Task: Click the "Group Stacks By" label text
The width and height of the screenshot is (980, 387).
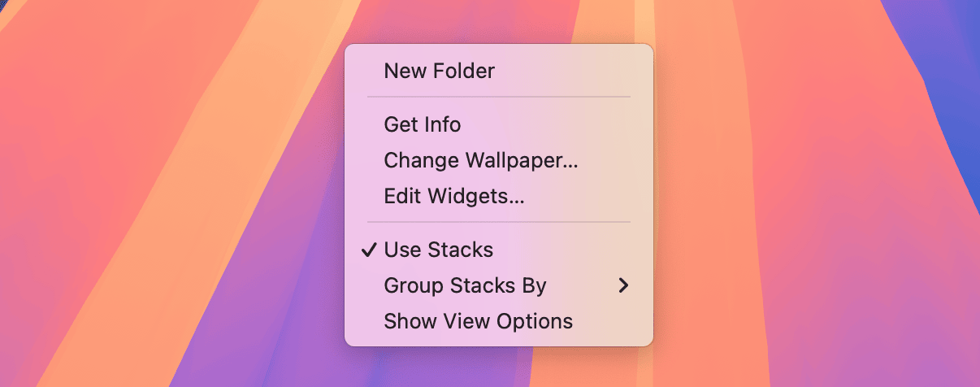Action: pyautogui.click(x=465, y=285)
